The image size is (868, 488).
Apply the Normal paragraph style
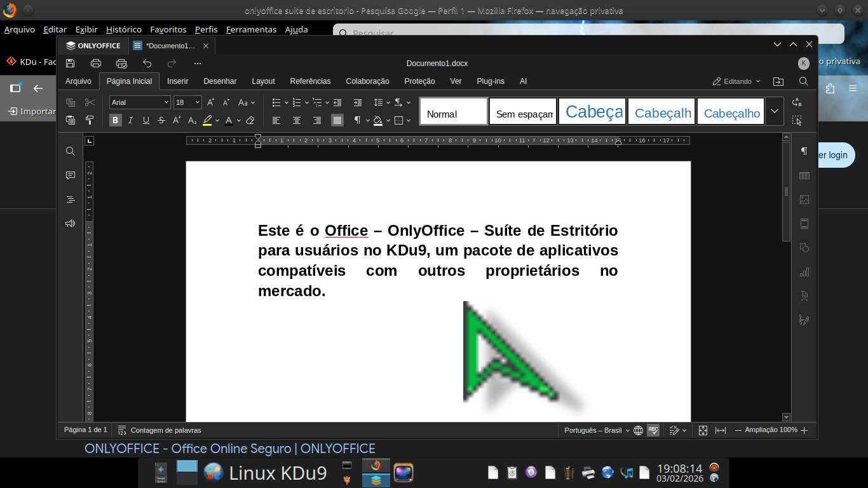pos(454,111)
